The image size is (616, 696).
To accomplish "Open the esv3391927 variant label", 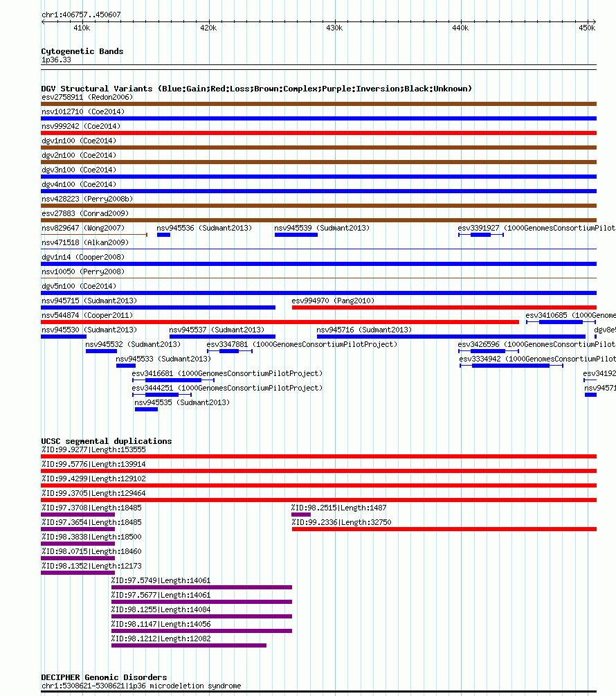I will click(x=536, y=228).
